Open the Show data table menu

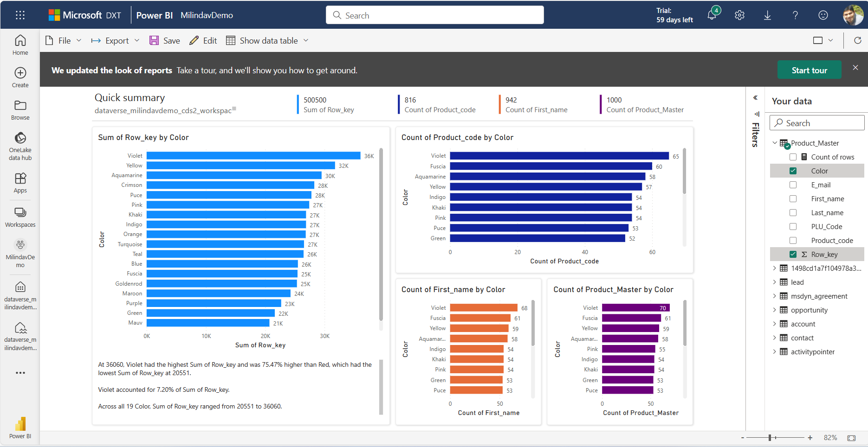tap(267, 40)
